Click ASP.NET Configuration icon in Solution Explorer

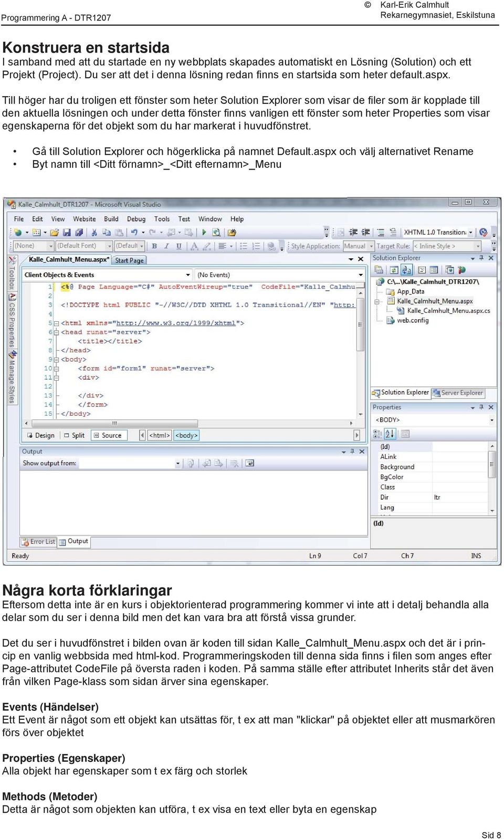(x=462, y=270)
